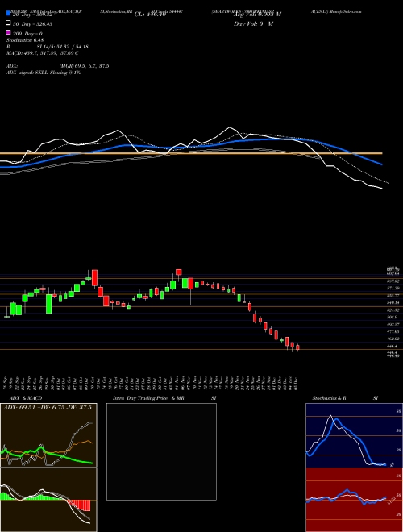Click the magenta 200 Day legend swatch
Image resolution: width=403 pixels, height=532 pixels.
pyautogui.click(x=8, y=32)
